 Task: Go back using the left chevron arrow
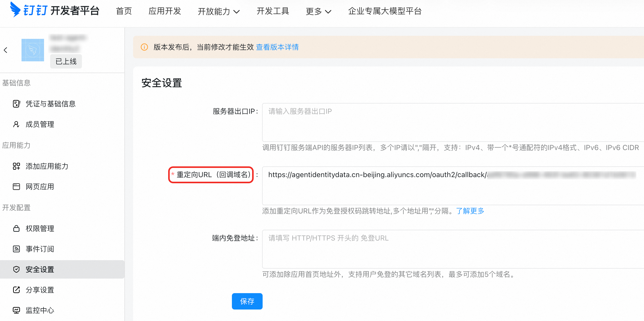click(6, 50)
